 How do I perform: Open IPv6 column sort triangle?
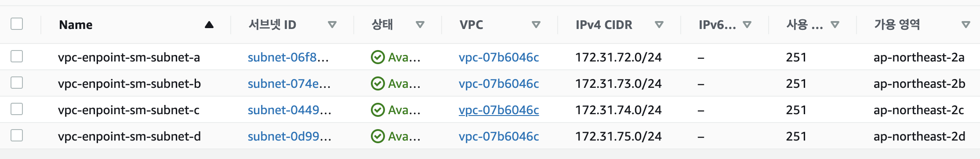tap(747, 25)
